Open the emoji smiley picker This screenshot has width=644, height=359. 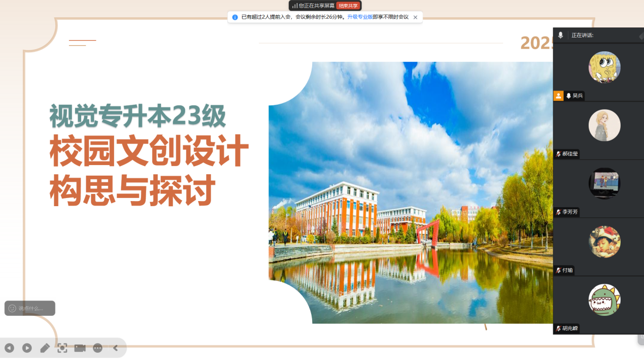[x=12, y=308]
